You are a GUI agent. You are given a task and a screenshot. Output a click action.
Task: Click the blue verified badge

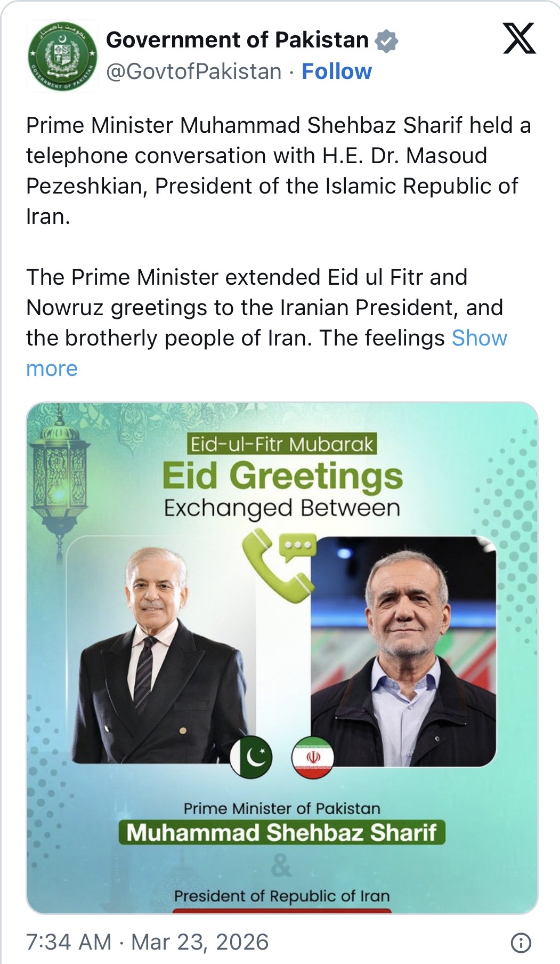pyautogui.click(x=386, y=41)
